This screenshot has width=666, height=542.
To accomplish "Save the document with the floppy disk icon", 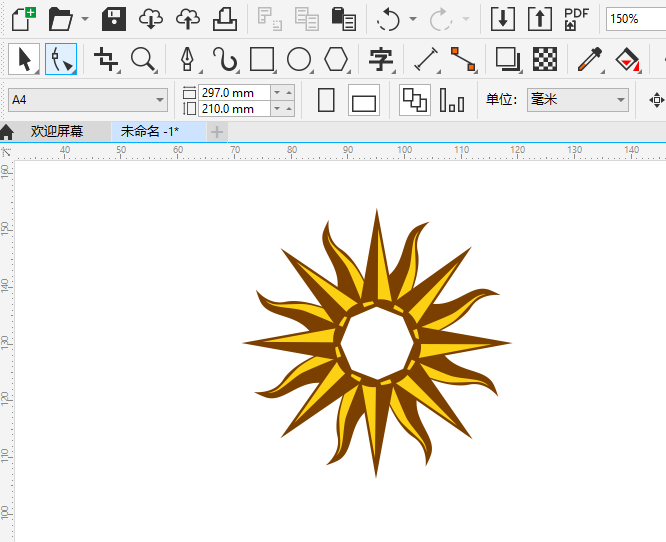I will pyautogui.click(x=114, y=19).
